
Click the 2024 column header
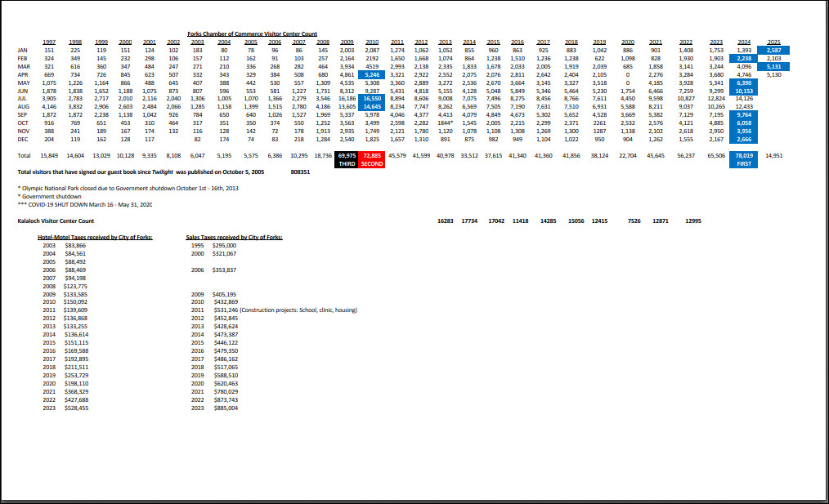744,42
